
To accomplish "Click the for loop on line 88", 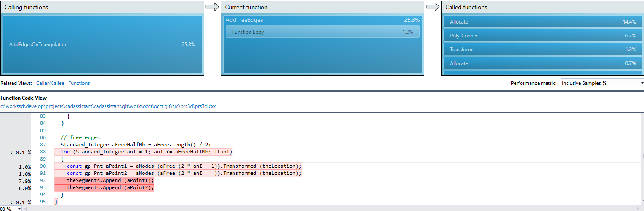I will click(146, 152).
